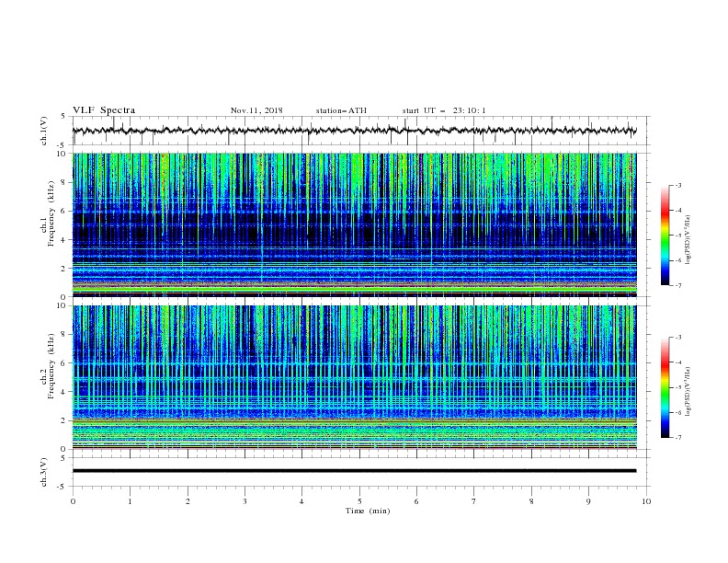Click time axis tick label 9
This screenshot has height=563, width=728.
[588, 501]
